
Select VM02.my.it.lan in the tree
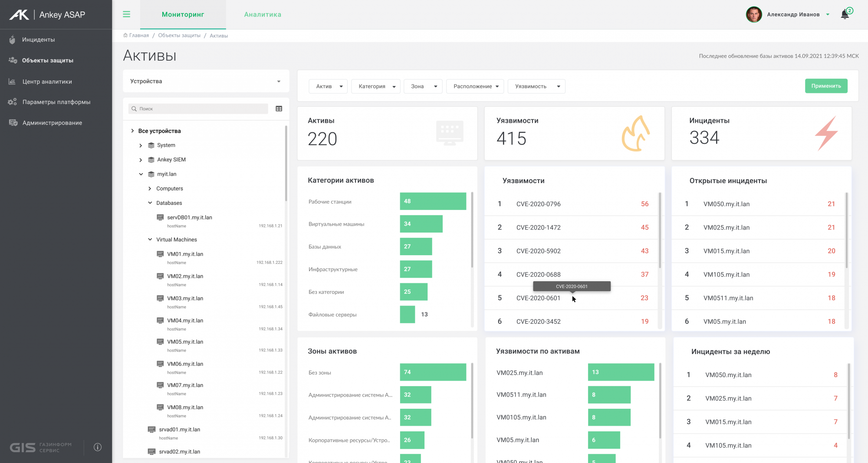coord(185,276)
